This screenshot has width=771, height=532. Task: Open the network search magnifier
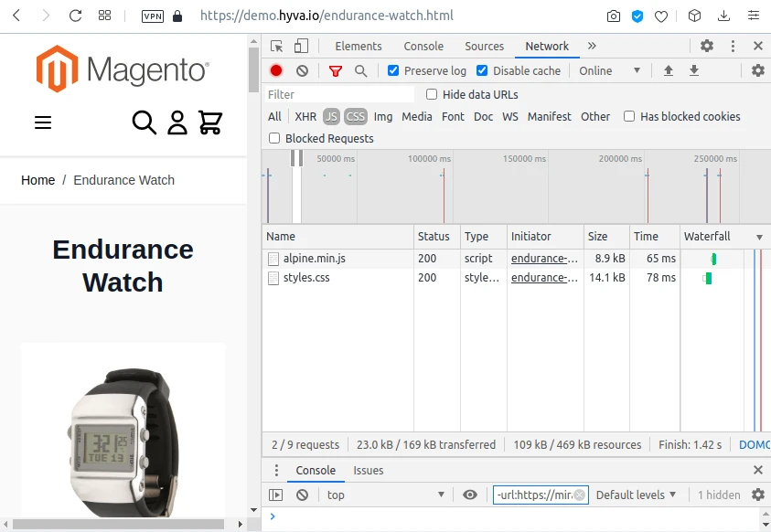361,71
